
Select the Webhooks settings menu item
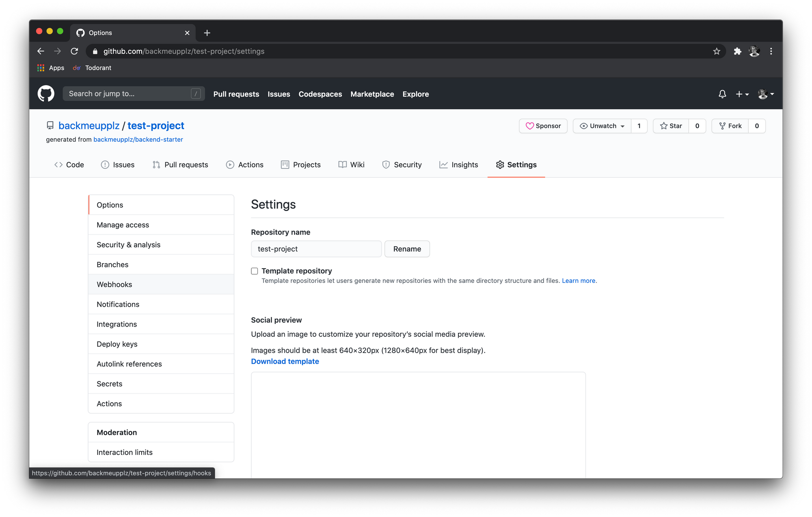(x=114, y=284)
